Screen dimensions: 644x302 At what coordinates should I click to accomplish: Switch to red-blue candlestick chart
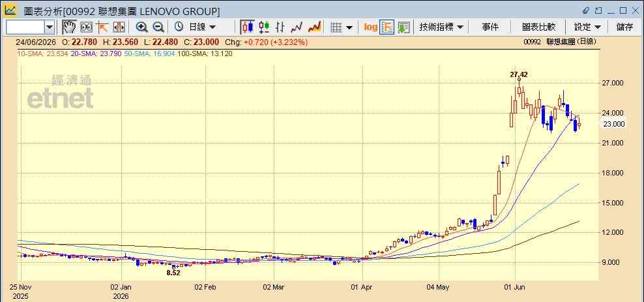point(247,27)
